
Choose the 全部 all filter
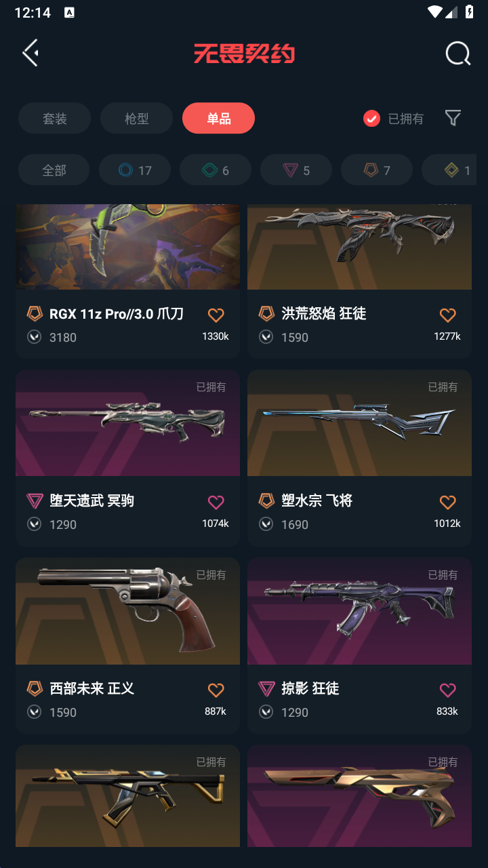54,170
